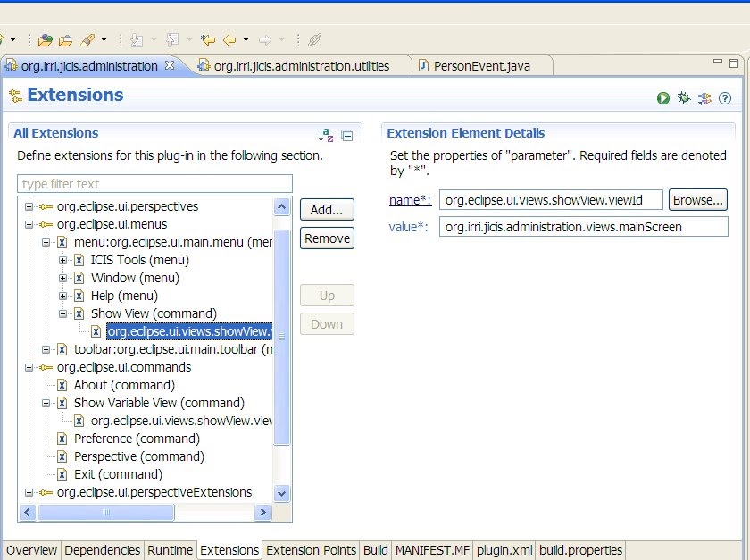This screenshot has height=560, width=750.
Task: Open the Runtime tab
Action: [x=170, y=550]
